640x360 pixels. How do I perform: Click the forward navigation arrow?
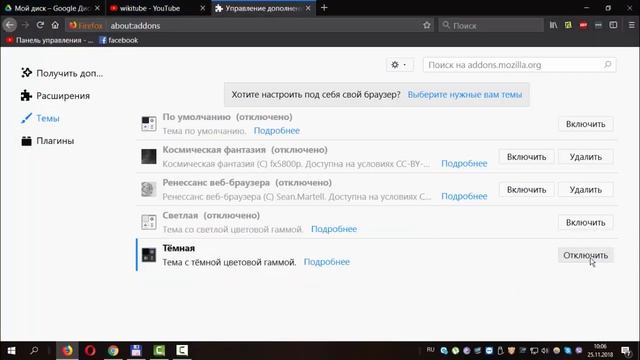pyautogui.click(x=25, y=25)
